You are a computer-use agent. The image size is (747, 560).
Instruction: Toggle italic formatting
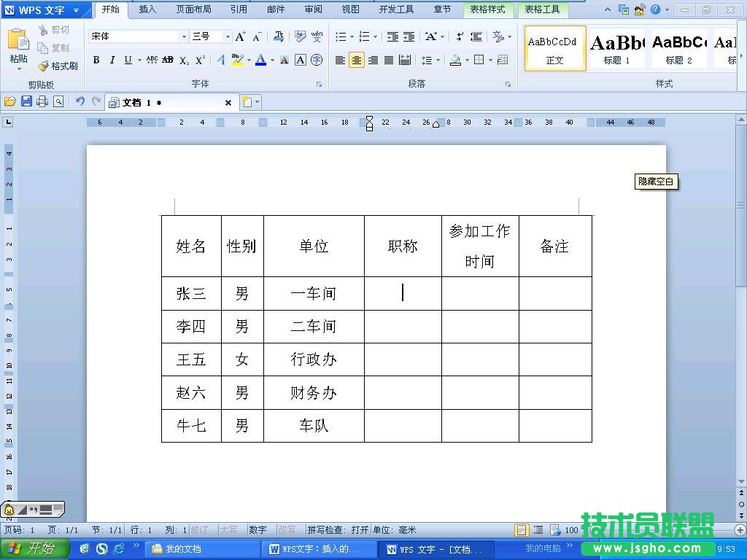(112, 61)
